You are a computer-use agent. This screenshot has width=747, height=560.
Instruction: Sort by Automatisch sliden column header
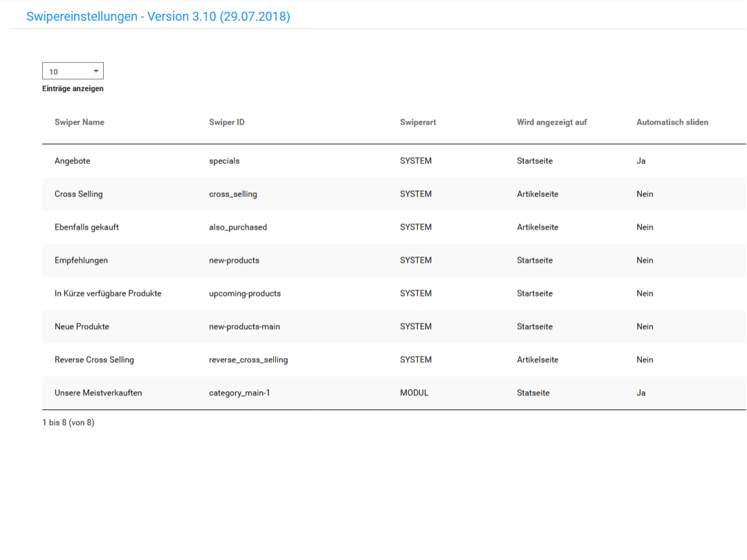(x=672, y=122)
